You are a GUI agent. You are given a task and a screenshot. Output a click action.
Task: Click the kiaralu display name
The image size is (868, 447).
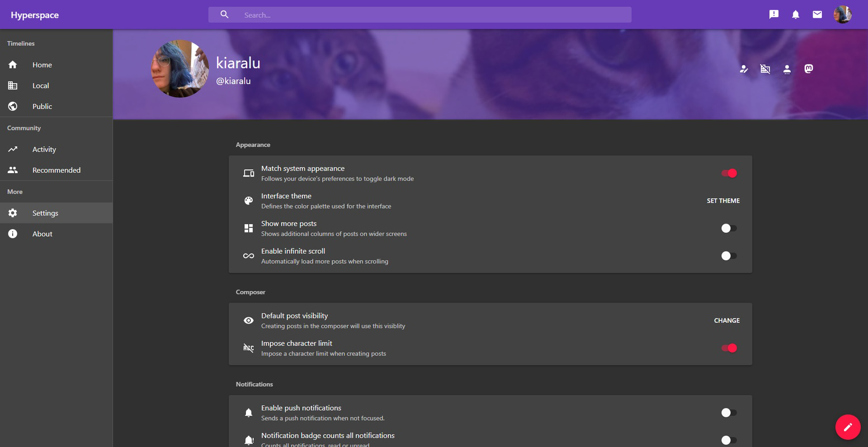(x=238, y=63)
